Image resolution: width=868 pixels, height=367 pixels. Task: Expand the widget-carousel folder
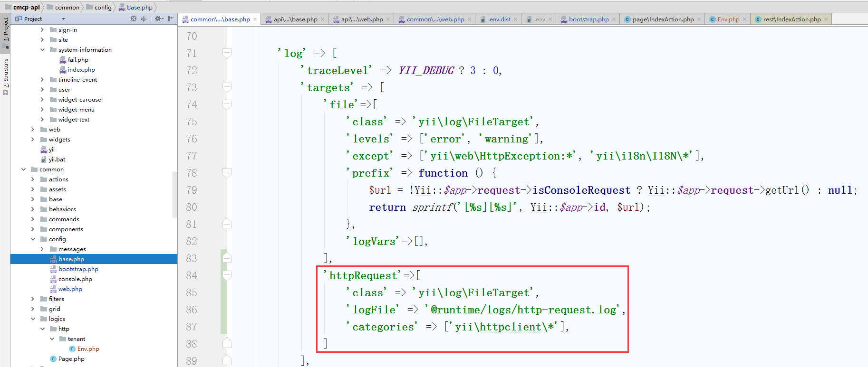(x=42, y=100)
